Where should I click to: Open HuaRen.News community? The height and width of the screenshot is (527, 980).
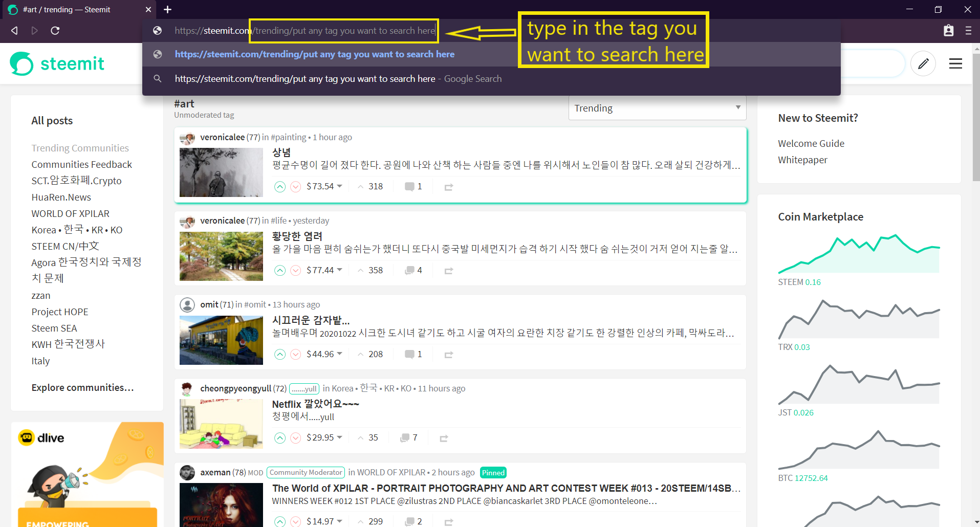pos(61,197)
